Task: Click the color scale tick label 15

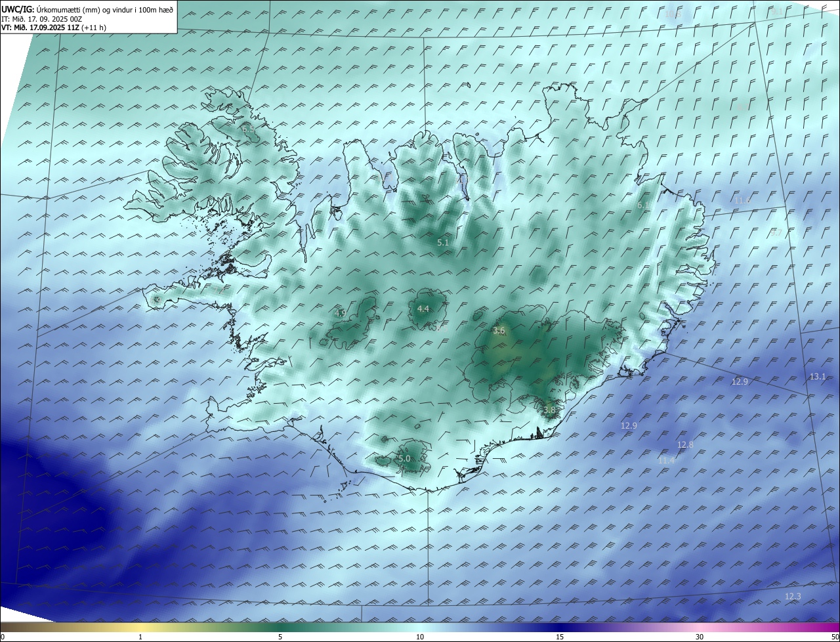Action: click(x=560, y=637)
